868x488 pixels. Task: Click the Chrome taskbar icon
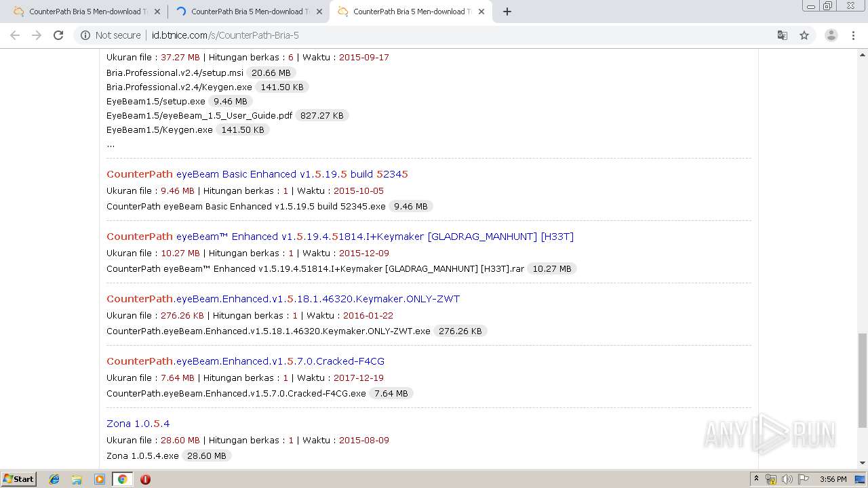coord(122,479)
